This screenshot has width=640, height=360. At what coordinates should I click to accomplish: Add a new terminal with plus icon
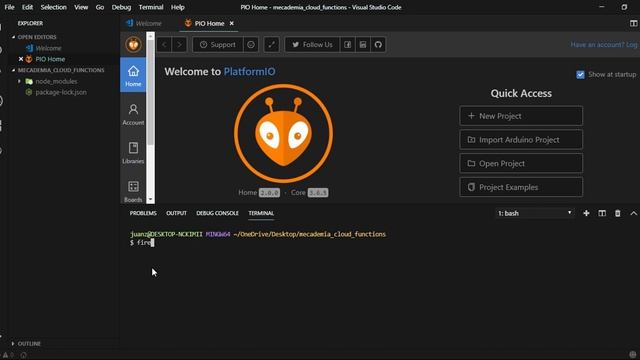pos(586,213)
